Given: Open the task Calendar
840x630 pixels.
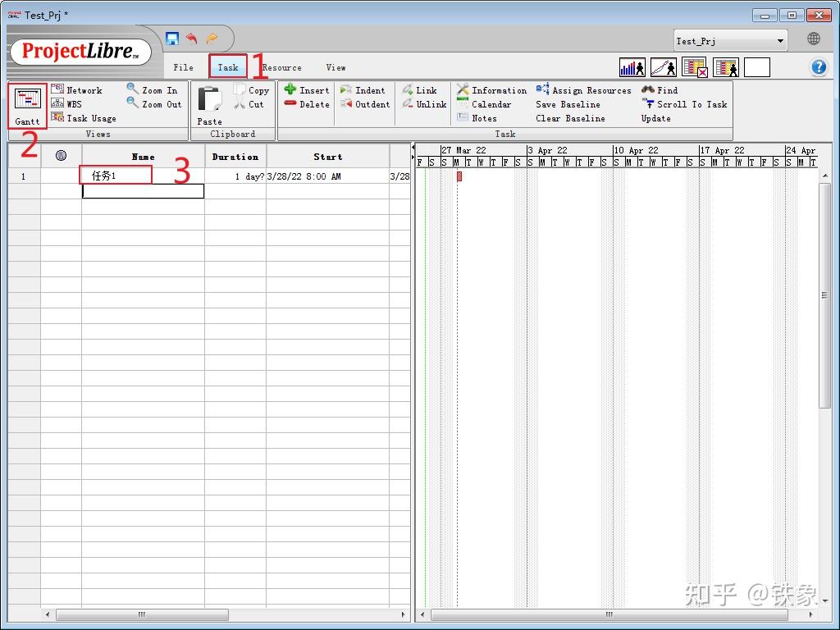Looking at the screenshot, I should 484,104.
